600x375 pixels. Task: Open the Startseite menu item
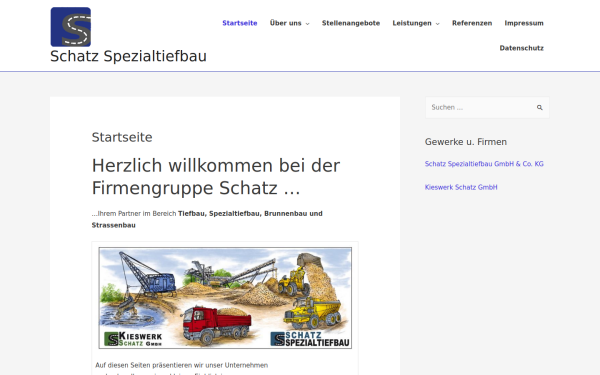[x=240, y=23]
